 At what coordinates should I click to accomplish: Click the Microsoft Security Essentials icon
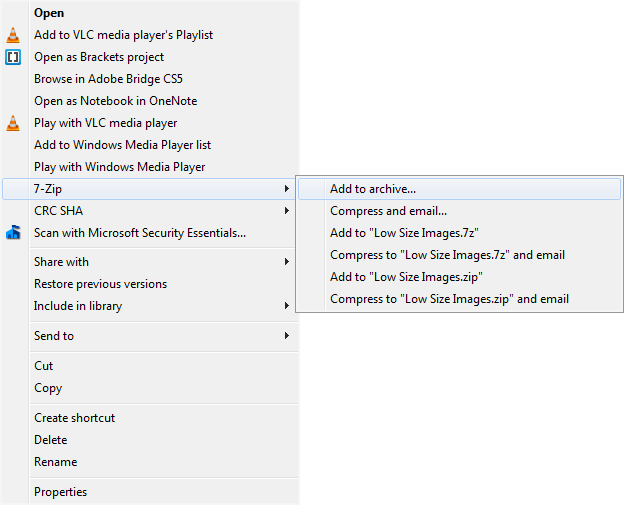(13, 232)
